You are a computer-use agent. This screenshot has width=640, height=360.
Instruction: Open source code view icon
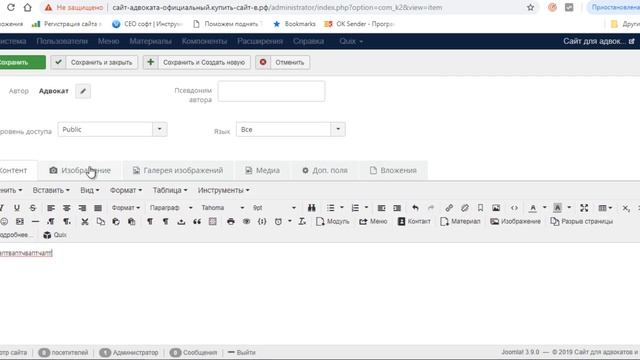(x=514, y=208)
